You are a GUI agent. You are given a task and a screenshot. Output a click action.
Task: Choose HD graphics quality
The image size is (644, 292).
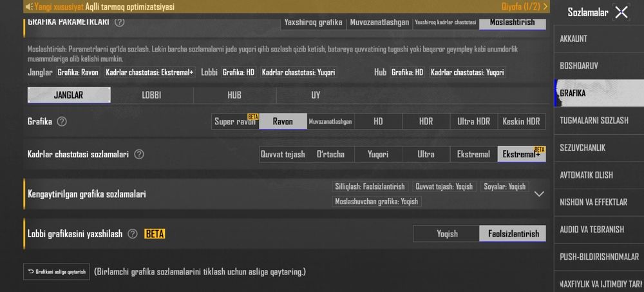point(378,121)
